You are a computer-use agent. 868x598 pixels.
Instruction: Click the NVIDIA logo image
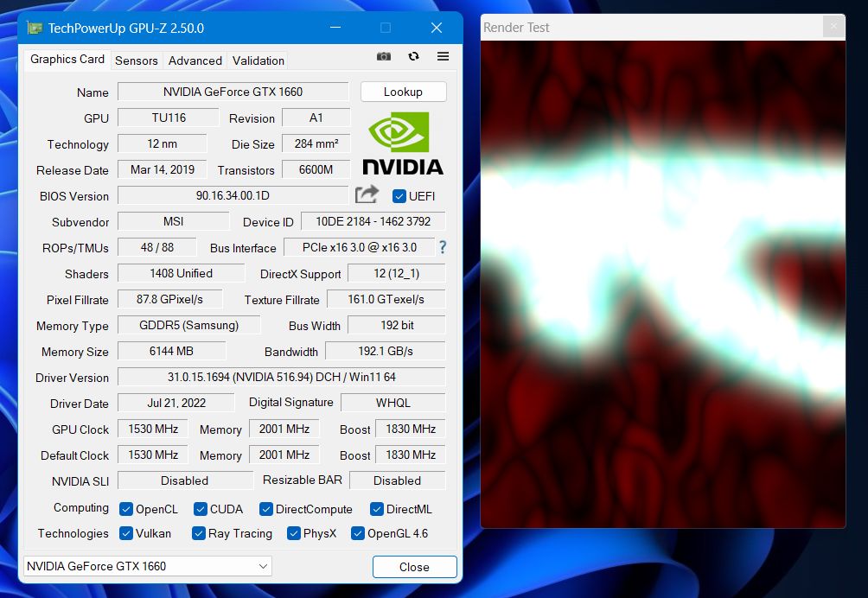(403, 143)
